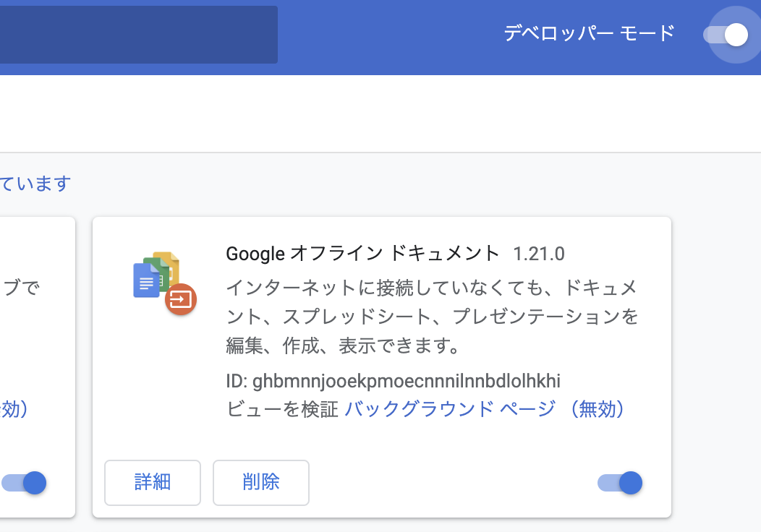Click the extension ID string
This screenshot has width=761, height=532.
point(407,381)
